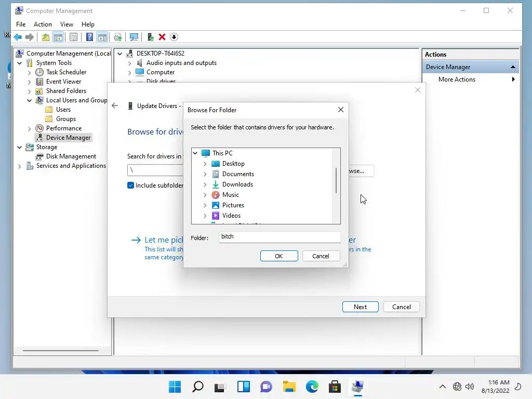Expand Services and Applications node
Screen dimensions: 532x399
20,166
